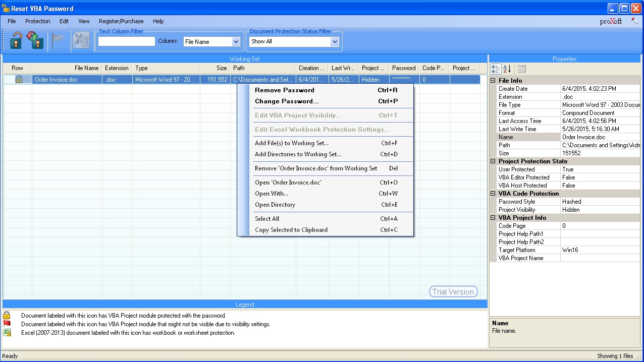
Task: Sort by the Extension column header
Action: (117, 68)
